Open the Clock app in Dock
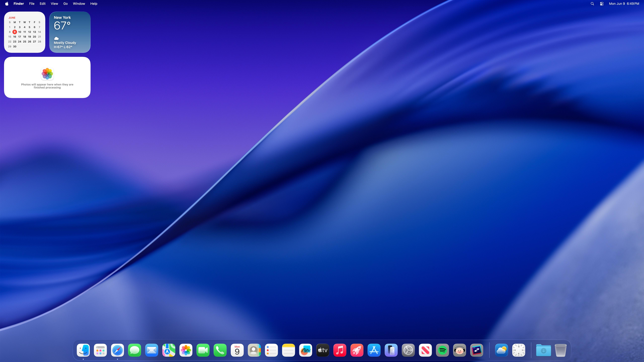Image resolution: width=644 pixels, height=362 pixels. pyautogui.click(x=518, y=350)
